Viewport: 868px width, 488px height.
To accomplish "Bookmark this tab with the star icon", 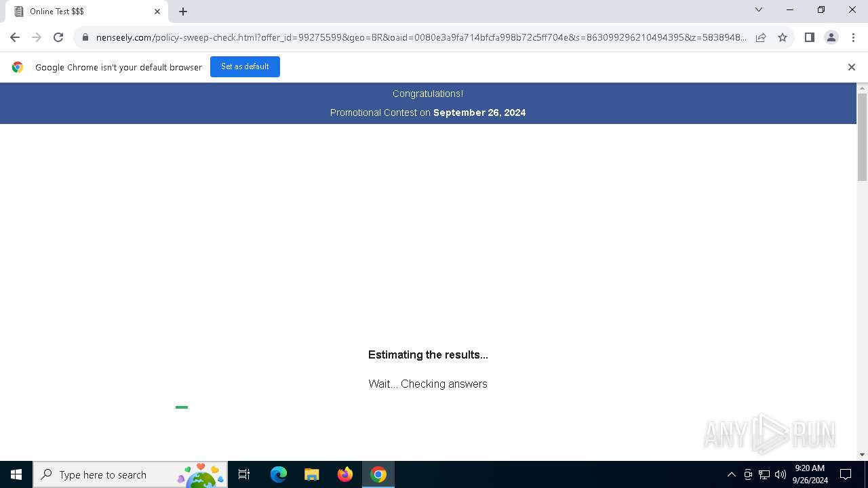I will pos(783,37).
